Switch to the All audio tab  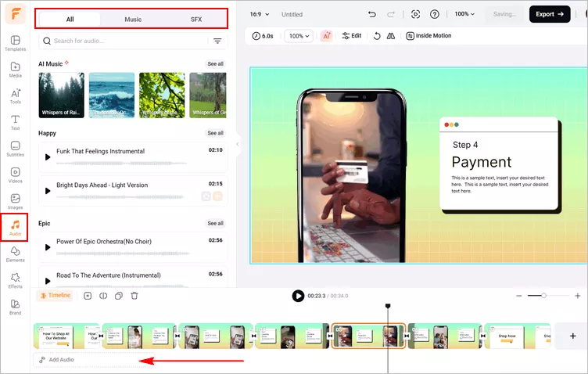70,19
